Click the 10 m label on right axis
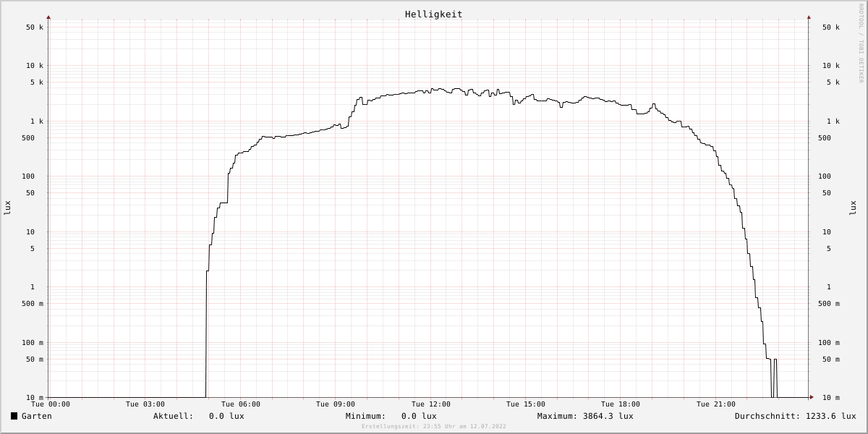 (831, 398)
